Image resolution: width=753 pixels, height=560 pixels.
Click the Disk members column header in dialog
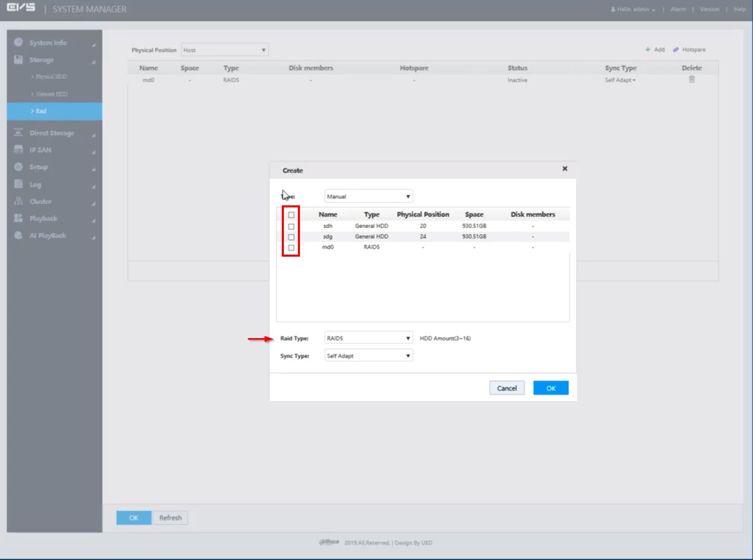533,214
